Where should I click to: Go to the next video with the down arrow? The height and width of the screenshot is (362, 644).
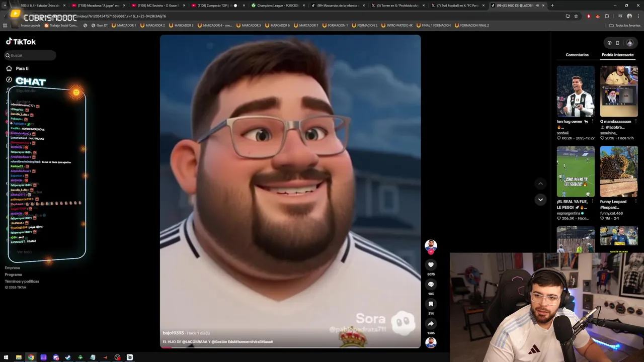tap(540, 200)
